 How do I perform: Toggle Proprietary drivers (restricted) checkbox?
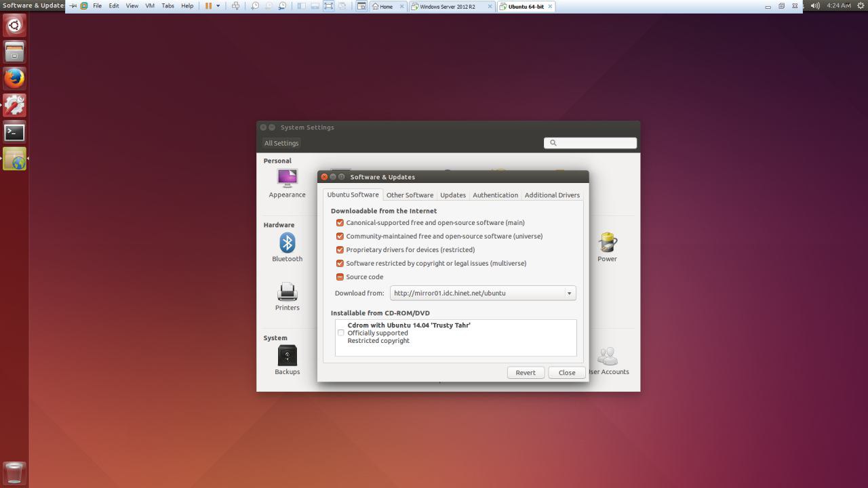click(x=340, y=250)
